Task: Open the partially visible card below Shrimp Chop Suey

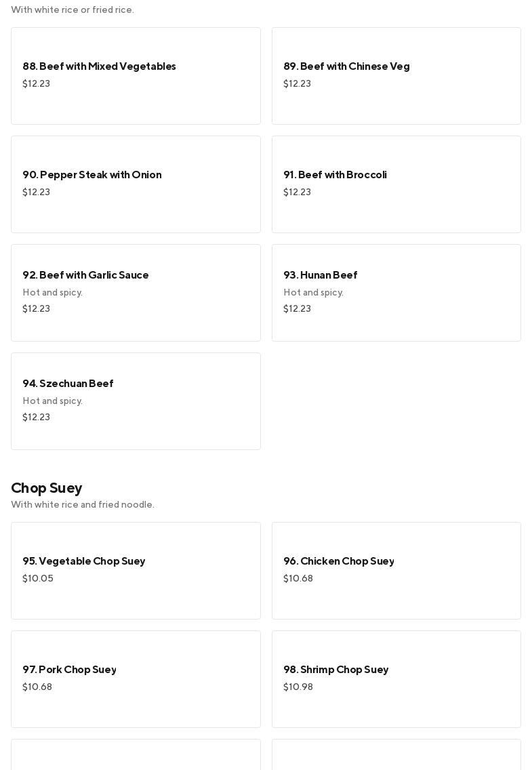Action: (x=396, y=755)
